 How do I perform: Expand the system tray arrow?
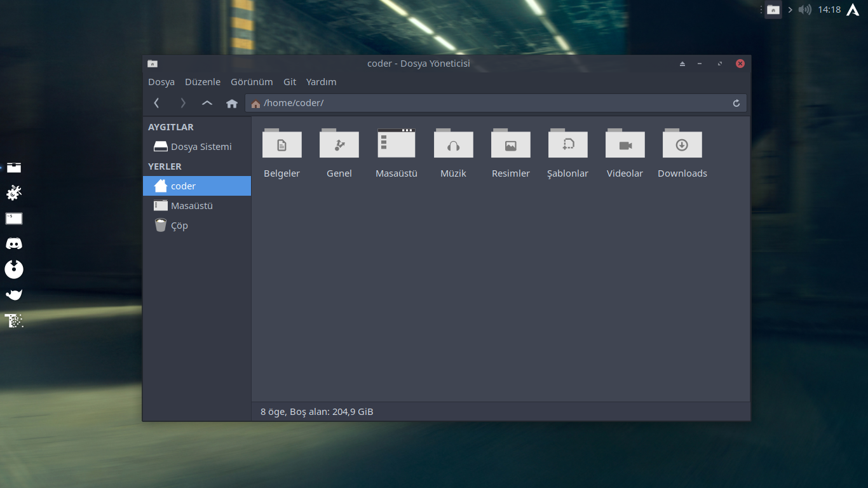(790, 10)
